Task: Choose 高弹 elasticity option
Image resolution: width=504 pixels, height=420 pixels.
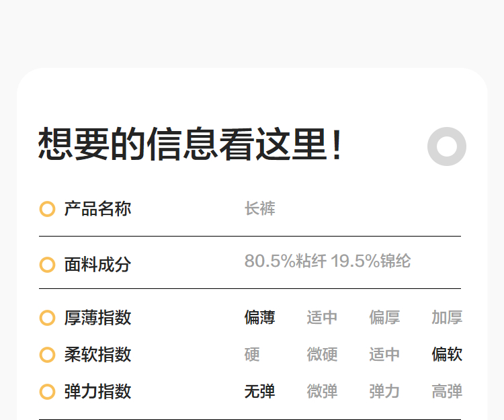Action: 447,392
